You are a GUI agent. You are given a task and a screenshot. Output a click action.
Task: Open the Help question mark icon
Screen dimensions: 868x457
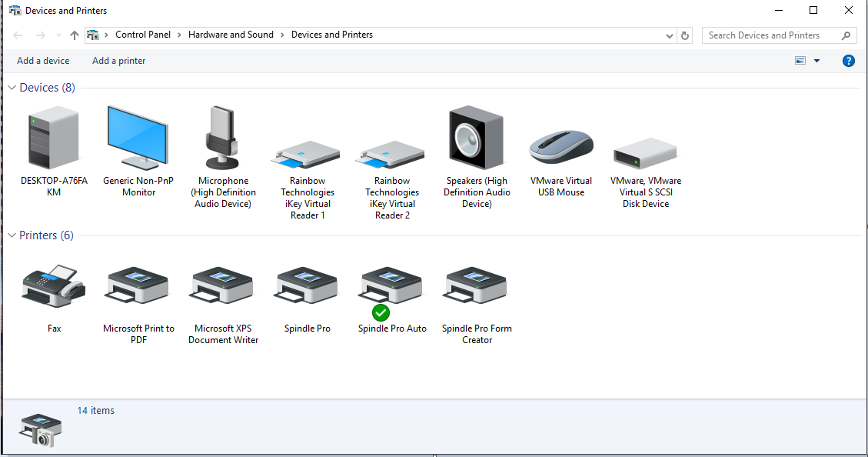(848, 61)
